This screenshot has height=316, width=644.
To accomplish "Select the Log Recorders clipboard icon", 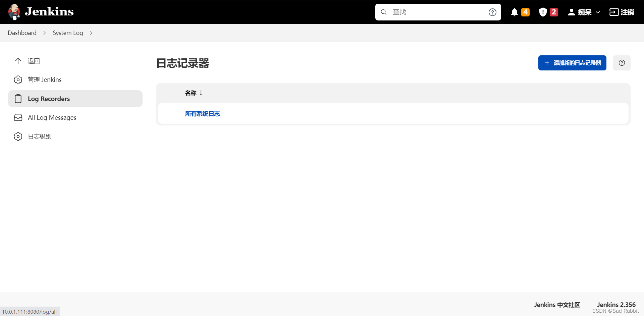I will coord(18,98).
